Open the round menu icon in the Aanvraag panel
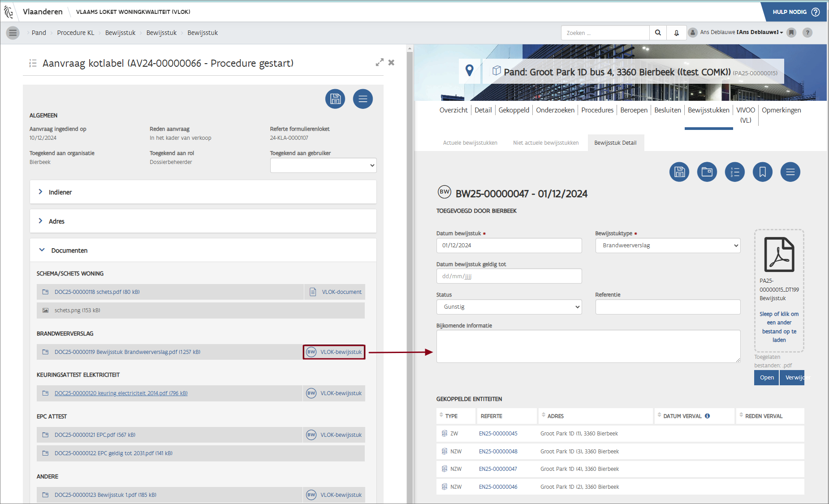The height and width of the screenshot is (504, 829). click(x=363, y=99)
